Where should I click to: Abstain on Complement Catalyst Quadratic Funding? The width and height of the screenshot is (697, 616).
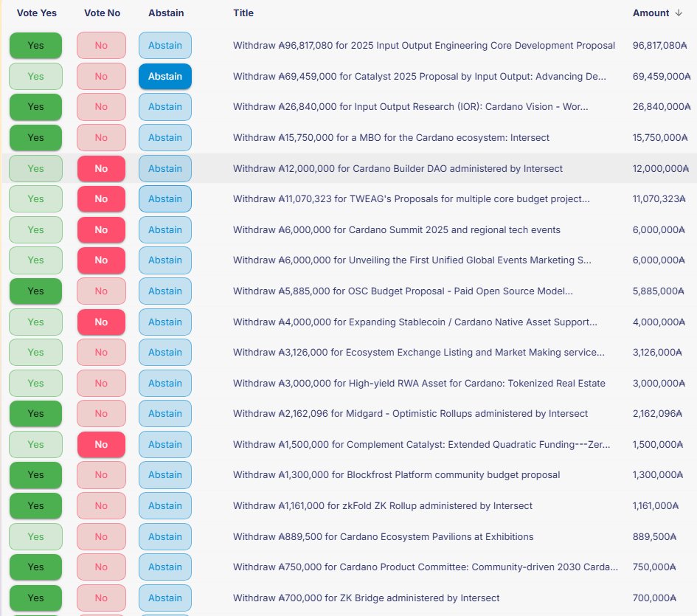pos(165,445)
